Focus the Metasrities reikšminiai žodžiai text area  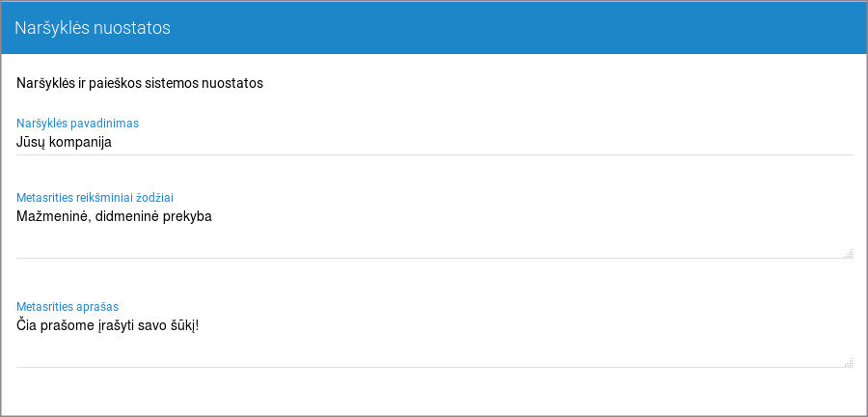coord(434,232)
